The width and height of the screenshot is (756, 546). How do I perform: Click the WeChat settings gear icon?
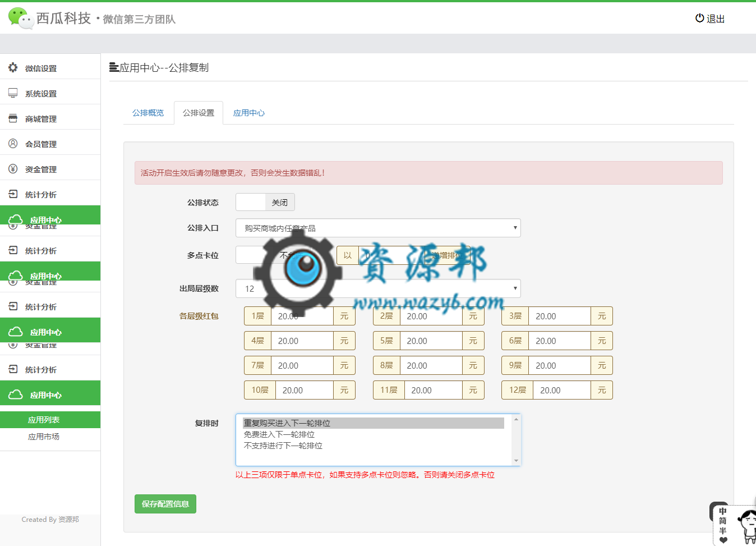coord(13,68)
